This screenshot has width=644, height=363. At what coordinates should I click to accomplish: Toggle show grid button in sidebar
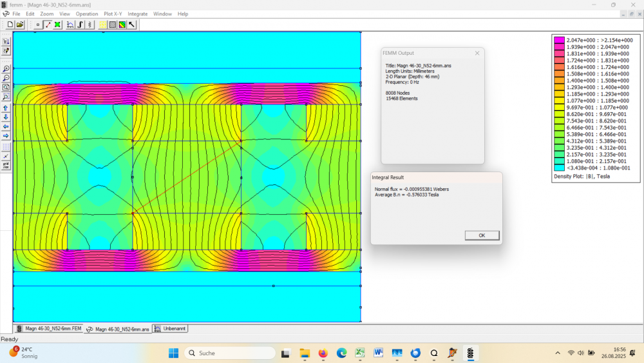6,147
